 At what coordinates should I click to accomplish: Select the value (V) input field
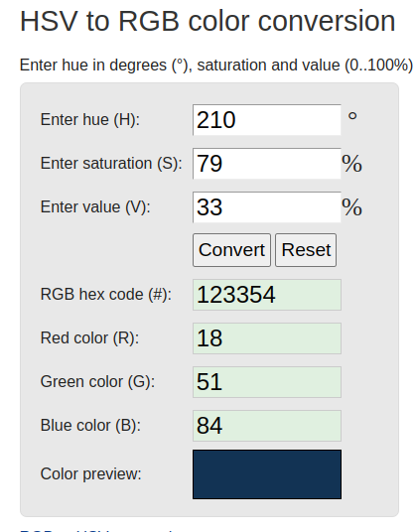pos(267,207)
